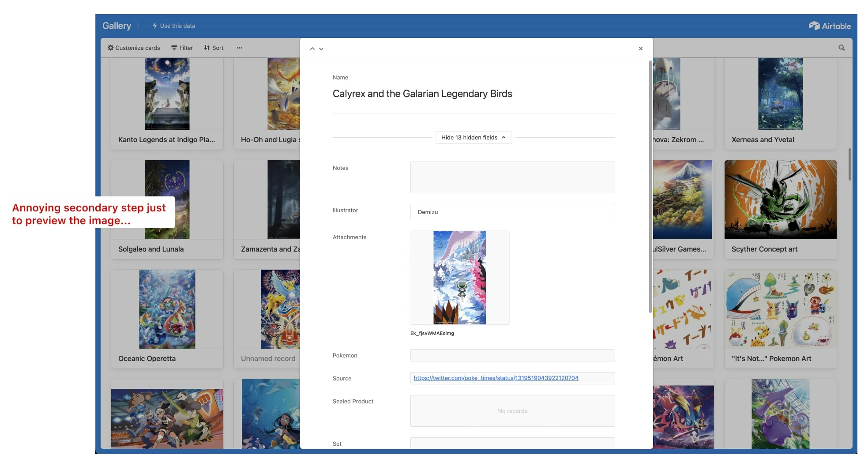Viewport: 868px width, 474px height.
Task: Open the purple Pokemon artwork card at bottom right
Action: pyautogui.click(x=780, y=414)
